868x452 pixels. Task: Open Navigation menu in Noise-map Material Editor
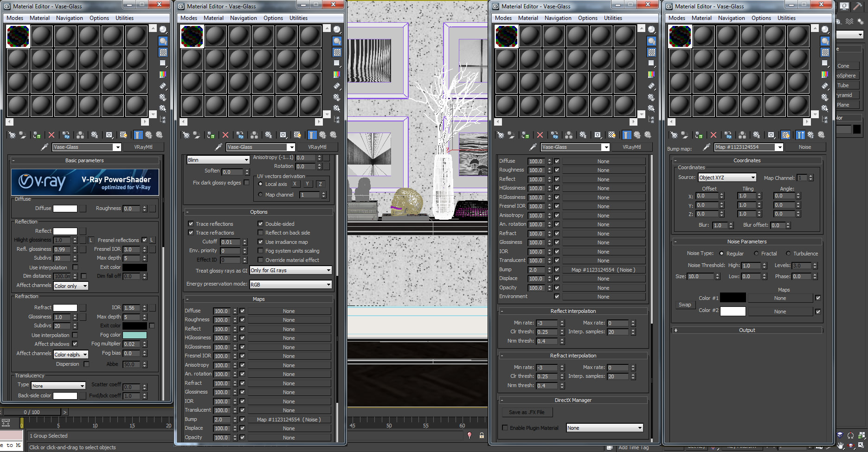(x=731, y=18)
